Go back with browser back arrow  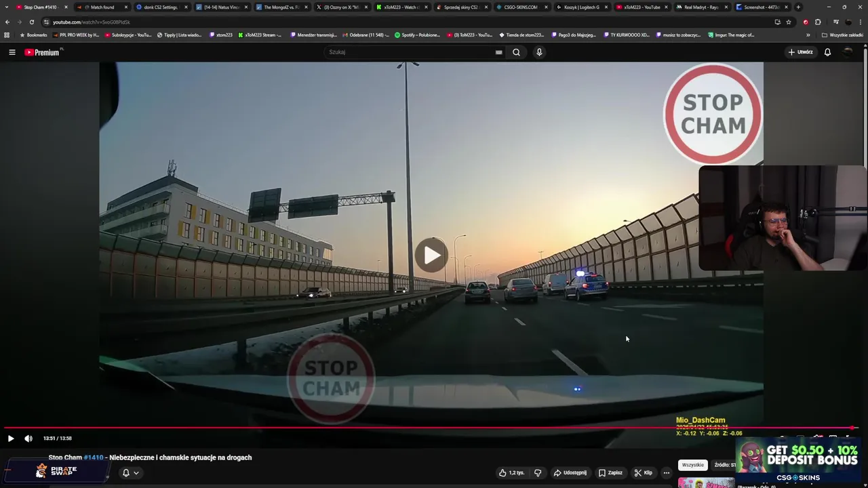7,22
